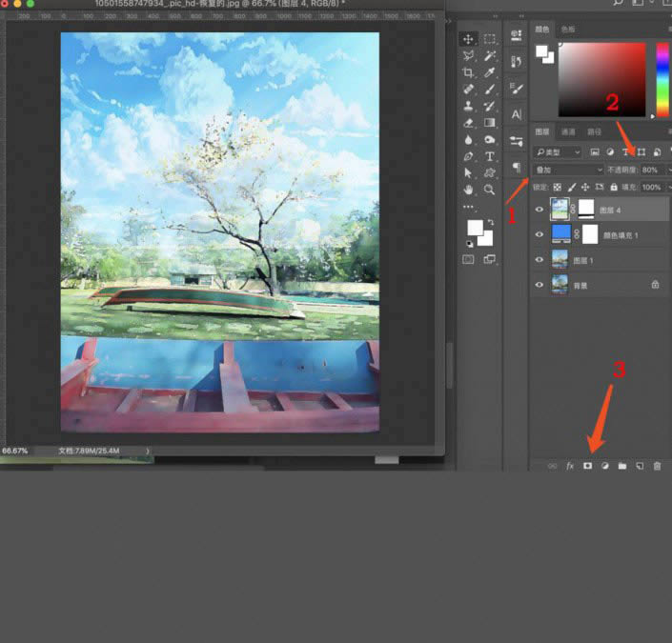Switch to the 路径 tab
The height and width of the screenshot is (643, 672).
point(594,132)
